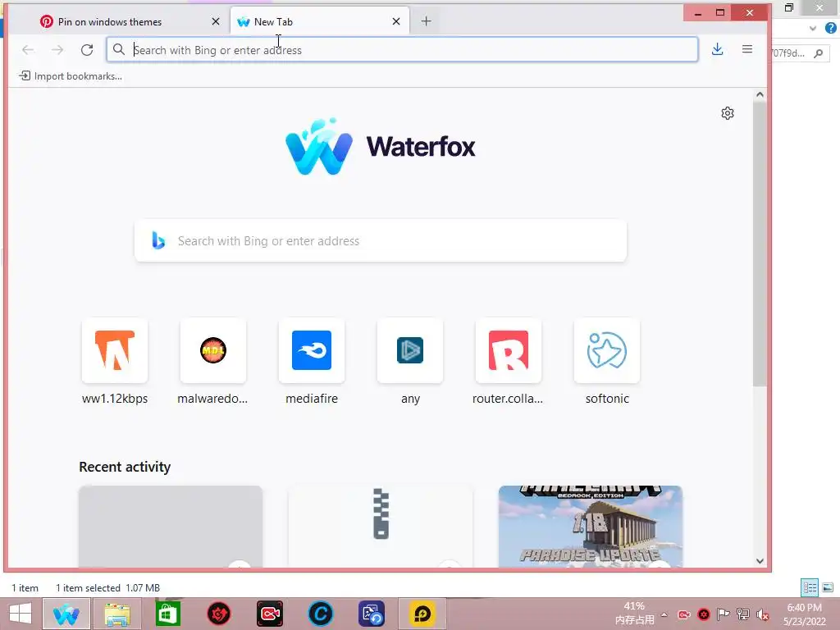
Task: Click the page scrollbar up arrow
Action: (x=759, y=95)
